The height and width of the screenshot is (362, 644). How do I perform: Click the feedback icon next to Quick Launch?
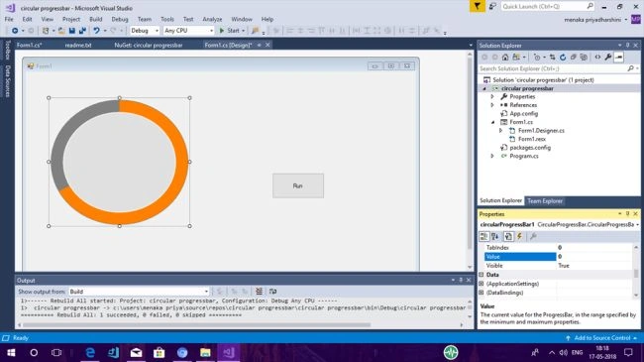[x=492, y=6]
